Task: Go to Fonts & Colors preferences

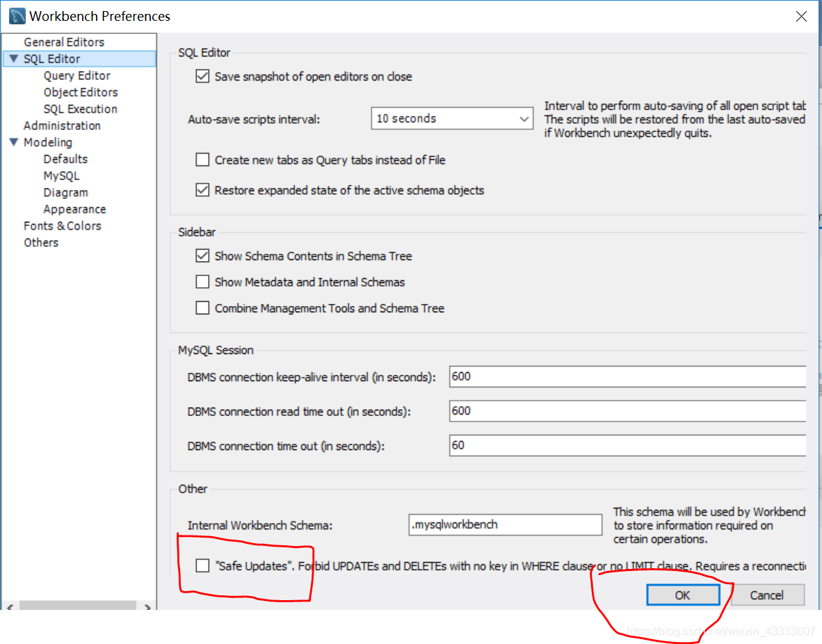Action: click(63, 226)
